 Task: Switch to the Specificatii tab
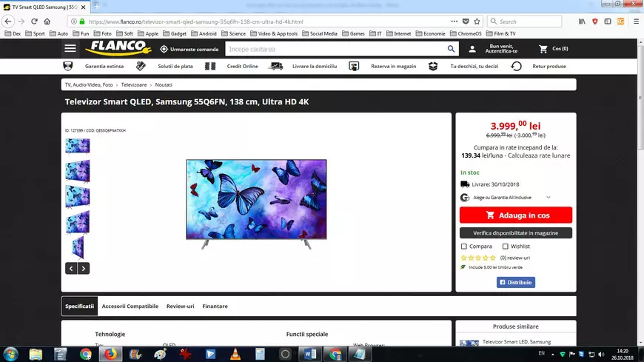tap(80, 306)
